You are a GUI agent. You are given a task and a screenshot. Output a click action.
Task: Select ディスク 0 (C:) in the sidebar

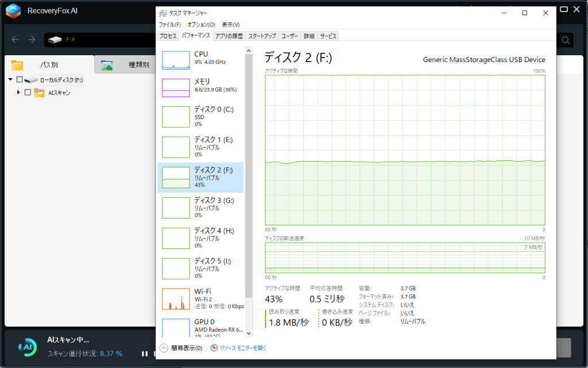coord(201,116)
